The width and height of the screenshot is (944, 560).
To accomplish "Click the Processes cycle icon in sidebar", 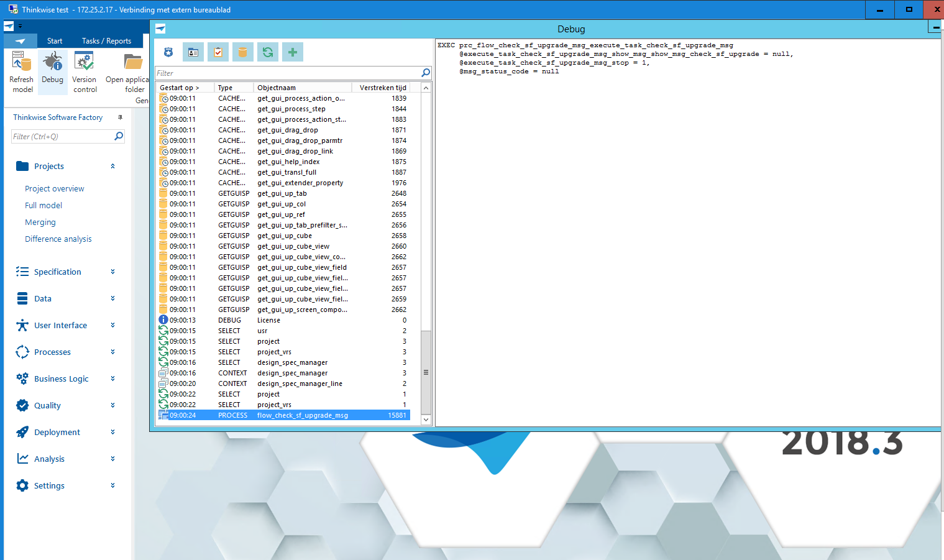I will click(x=22, y=352).
